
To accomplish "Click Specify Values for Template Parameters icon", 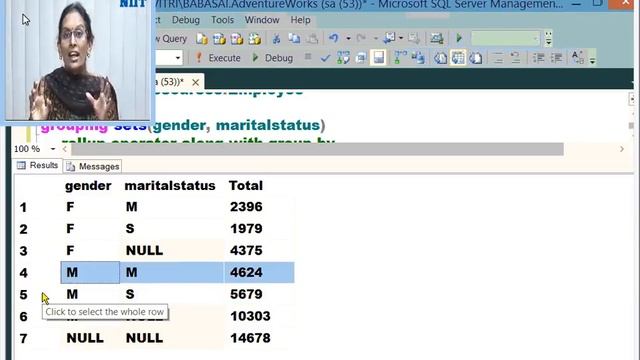I will pyautogui.click(x=578, y=58).
